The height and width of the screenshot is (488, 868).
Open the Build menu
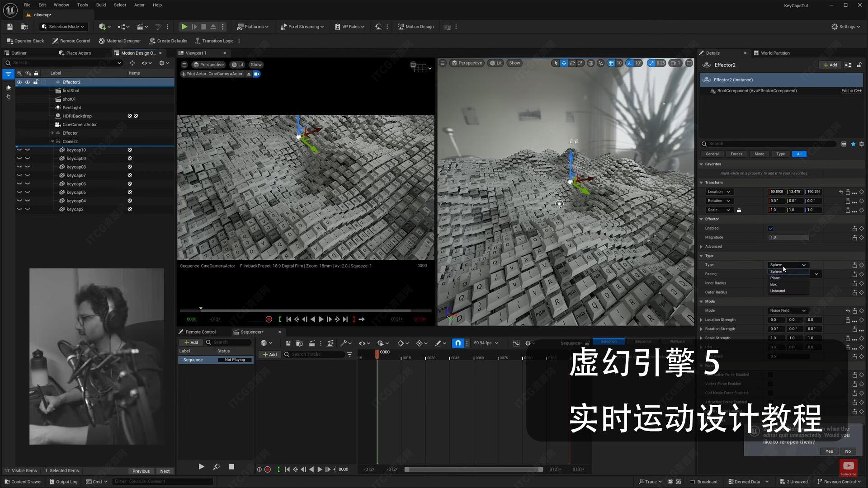[101, 5]
